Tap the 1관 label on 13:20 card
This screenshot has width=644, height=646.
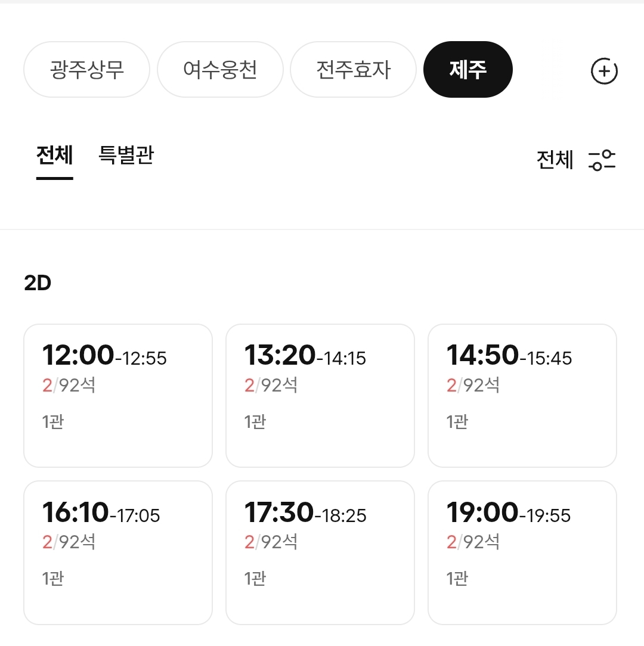click(x=255, y=421)
